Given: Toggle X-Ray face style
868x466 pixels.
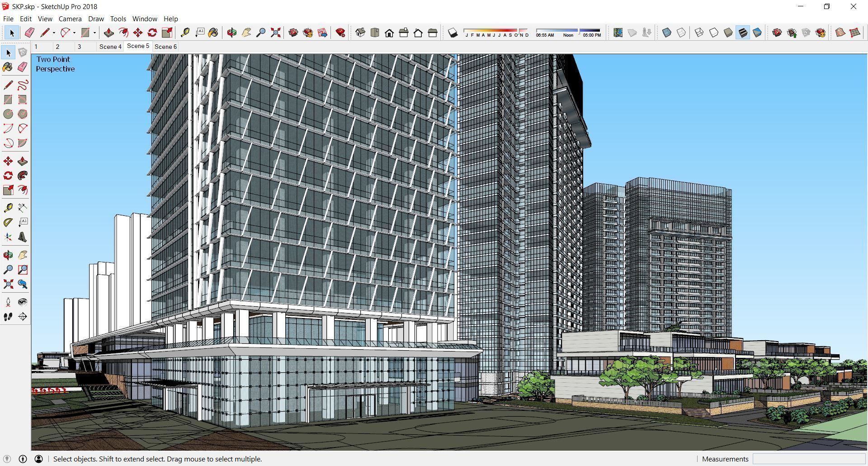Looking at the screenshot, I should point(667,33).
